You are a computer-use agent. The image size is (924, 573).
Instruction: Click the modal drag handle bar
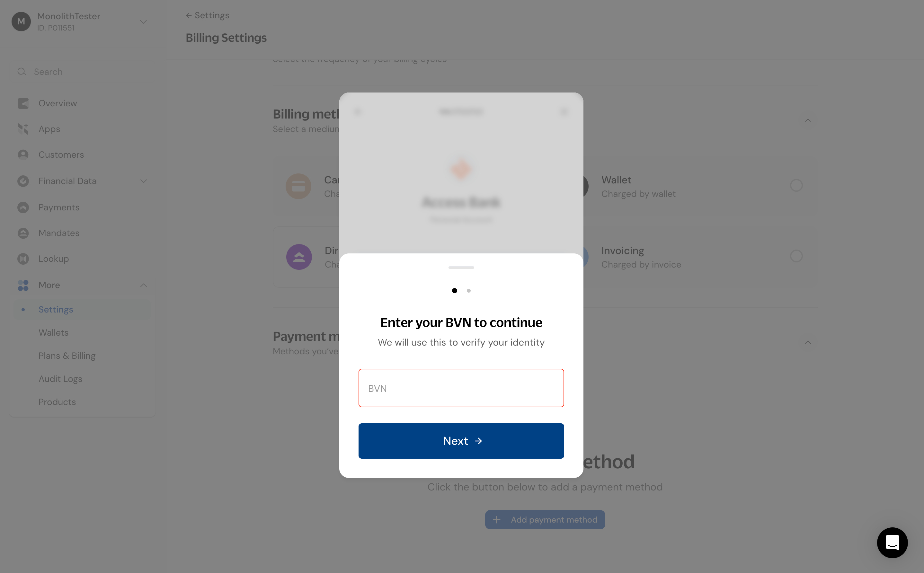coord(461,268)
